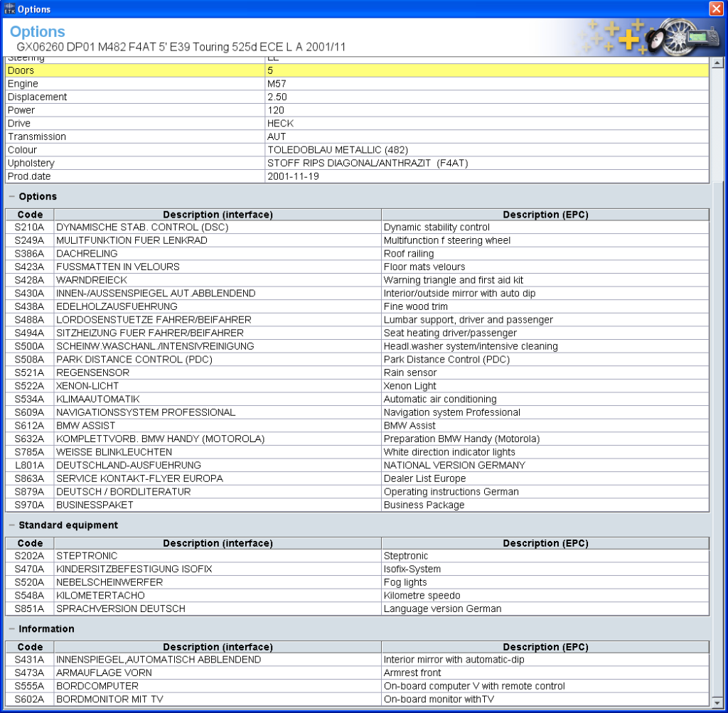Click Description (EPC) header in Options table
The image size is (728, 713).
pos(545,215)
